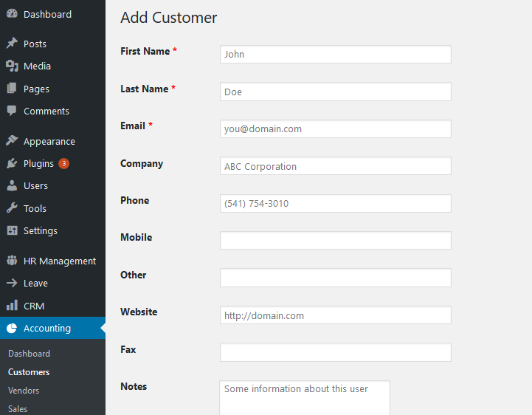Click the Comments speech bubble icon
This screenshot has height=415, width=532.
[12, 111]
